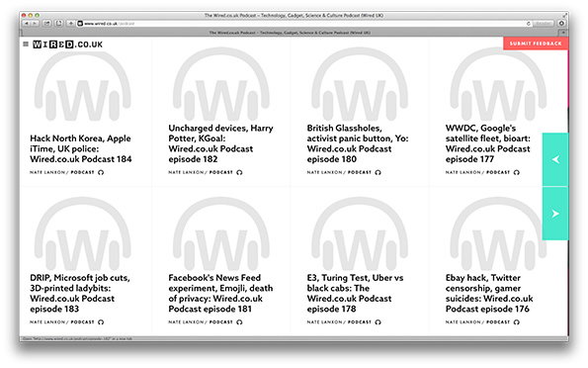Click the podcast artwork above episode 183

pos(82,233)
